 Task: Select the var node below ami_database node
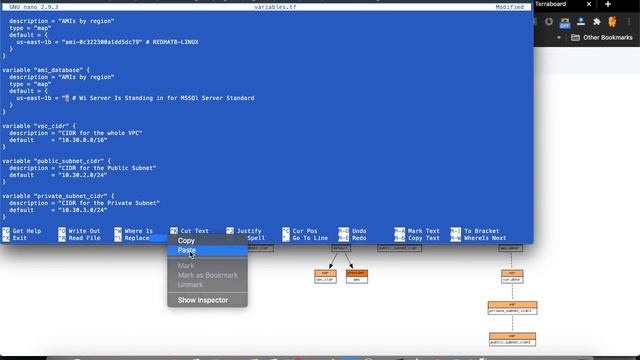(x=512, y=276)
